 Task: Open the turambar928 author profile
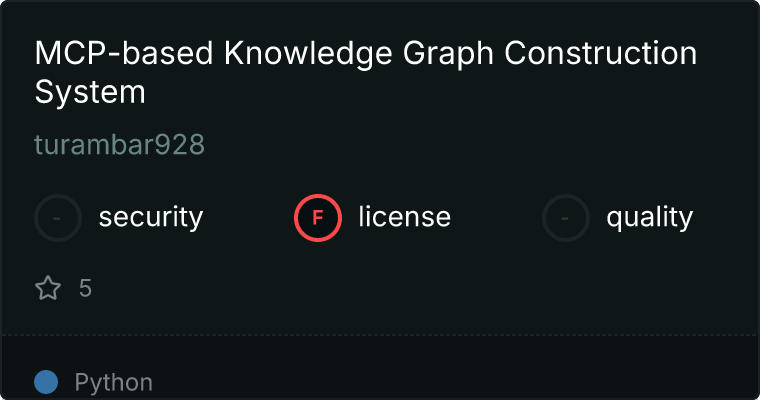click(119, 145)
